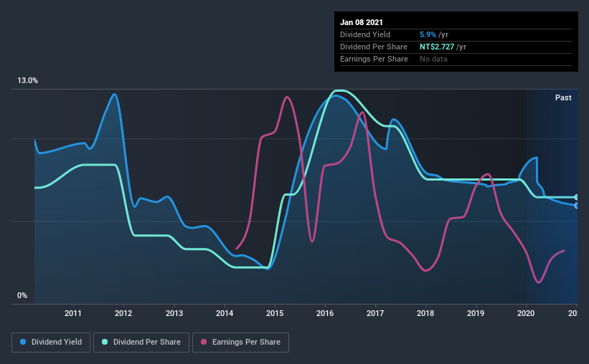Click the NT$2.727 dividend per share value
Screen dimensions: 589x364
coord(437,47)
